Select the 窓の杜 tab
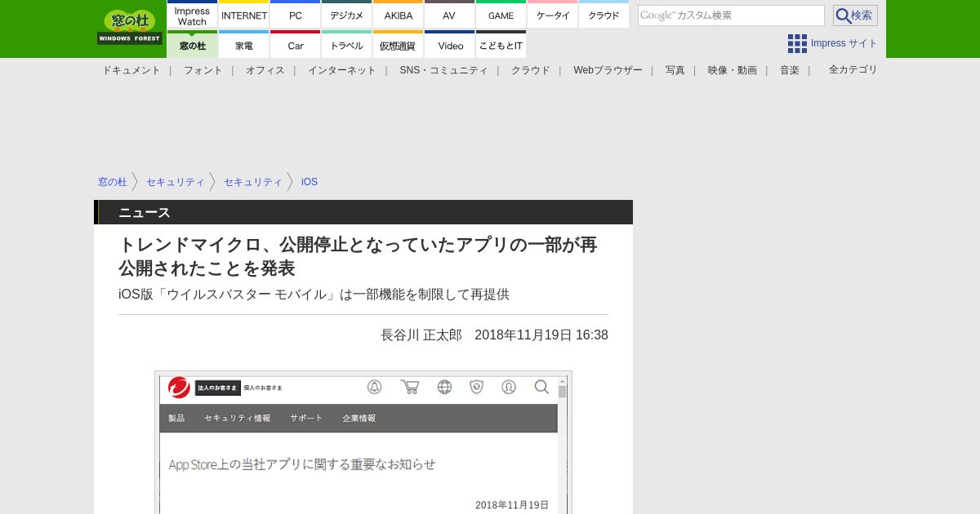The width and height of the screenshot is (980, 514). tap(192, 46)
